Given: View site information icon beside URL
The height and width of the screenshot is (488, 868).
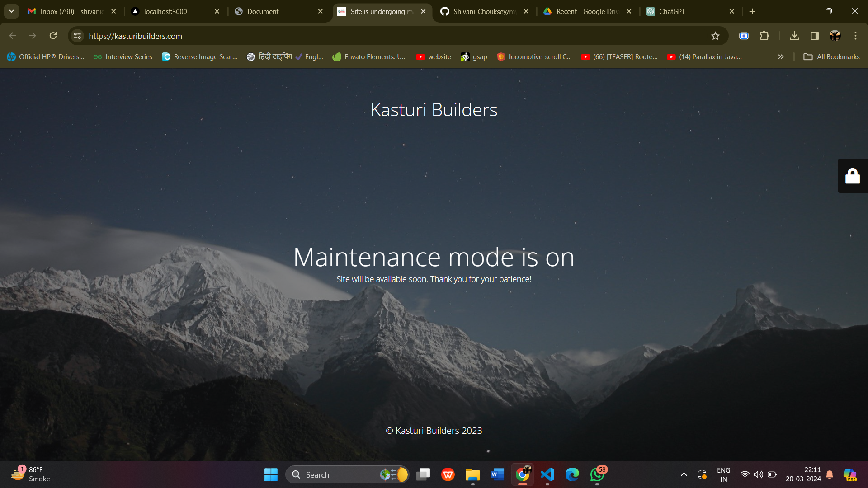Looking at the screenshot, I should pos(78,36).
